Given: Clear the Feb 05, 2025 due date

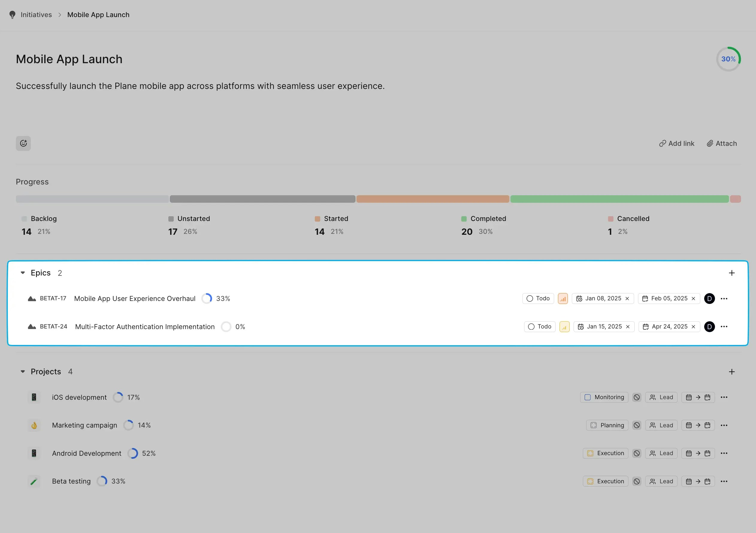Looking at the screenshot, I should tap(693, 299).
